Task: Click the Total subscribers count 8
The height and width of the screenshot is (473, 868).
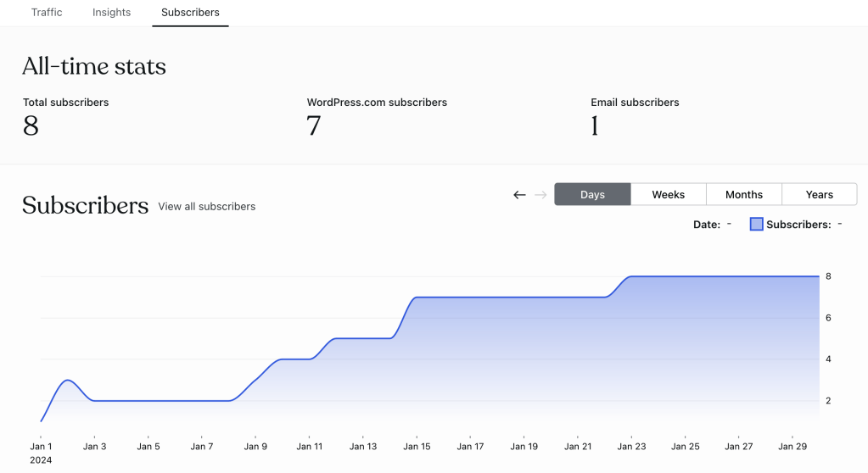Action: (x=31, y=126)
